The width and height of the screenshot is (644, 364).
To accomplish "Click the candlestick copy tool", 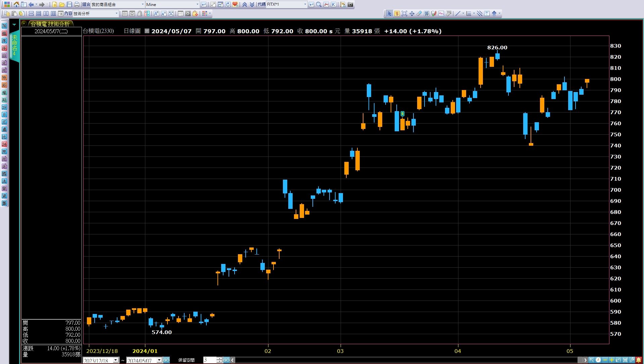I will 434,13.
